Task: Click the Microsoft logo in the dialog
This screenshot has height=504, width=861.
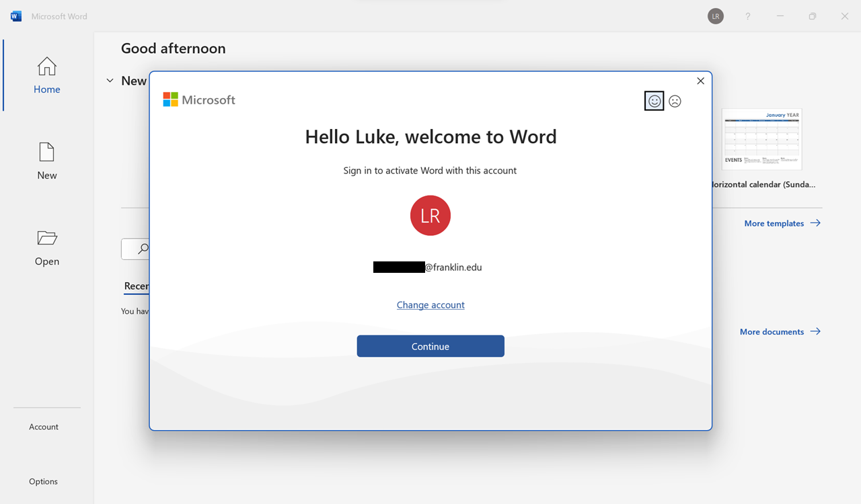Action: coord(199,99)
